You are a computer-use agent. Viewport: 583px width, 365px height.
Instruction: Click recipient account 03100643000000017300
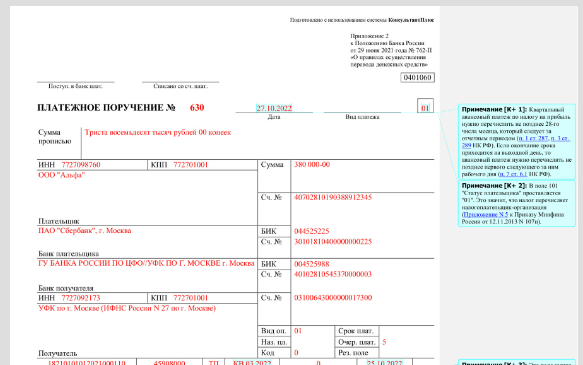pos(333,298)
